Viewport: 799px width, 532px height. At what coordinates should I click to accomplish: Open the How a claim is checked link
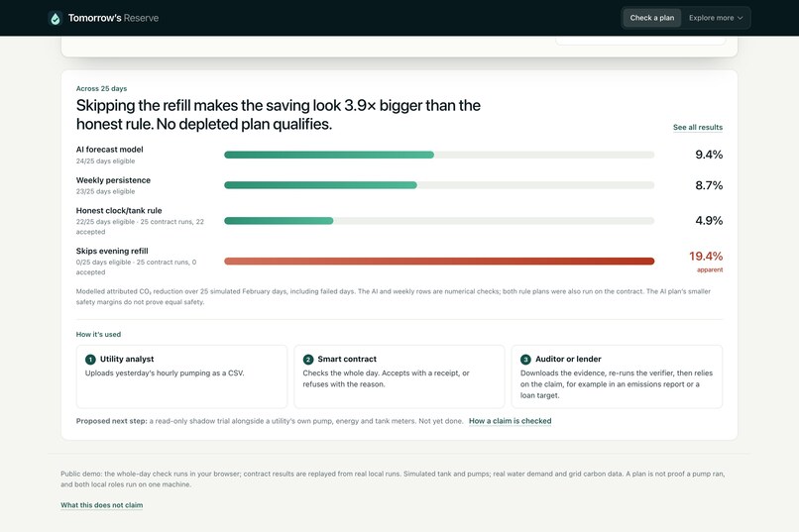click(x=511, y=421)
